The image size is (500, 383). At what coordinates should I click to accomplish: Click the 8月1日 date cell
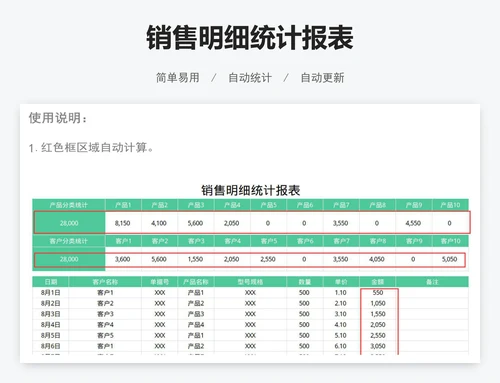tap(50, 293)
